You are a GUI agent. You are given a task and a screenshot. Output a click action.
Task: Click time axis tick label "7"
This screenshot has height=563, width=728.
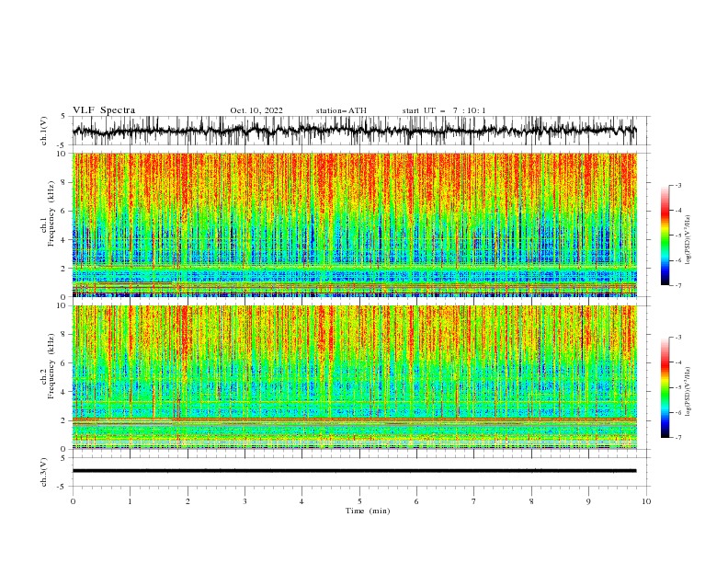[x=474, y=501]
